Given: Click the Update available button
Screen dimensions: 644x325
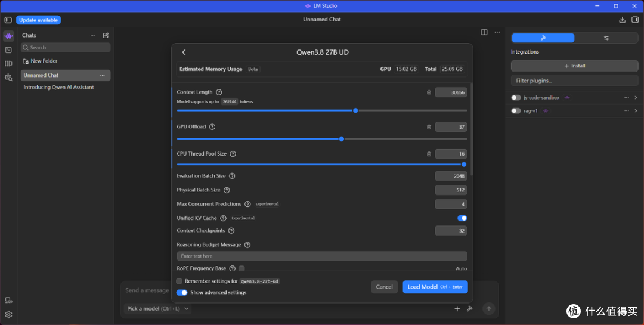Looking at the screenshot, I should [39, 20].
